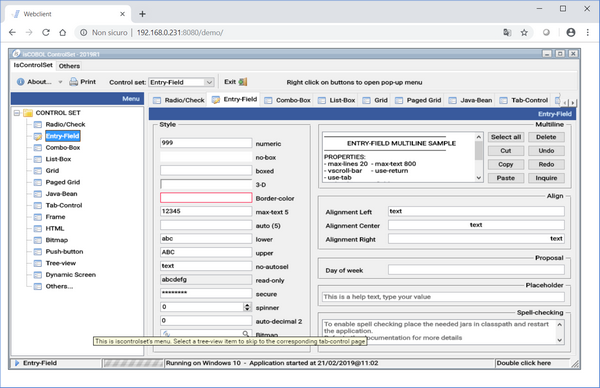Click the Placeholder help text field

tap(443, 297)
